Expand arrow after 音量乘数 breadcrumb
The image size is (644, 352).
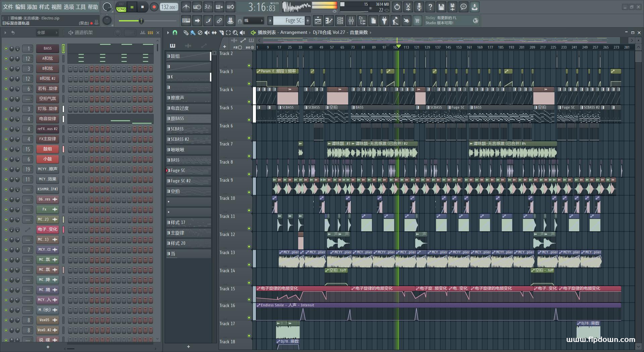click(370, 33)
